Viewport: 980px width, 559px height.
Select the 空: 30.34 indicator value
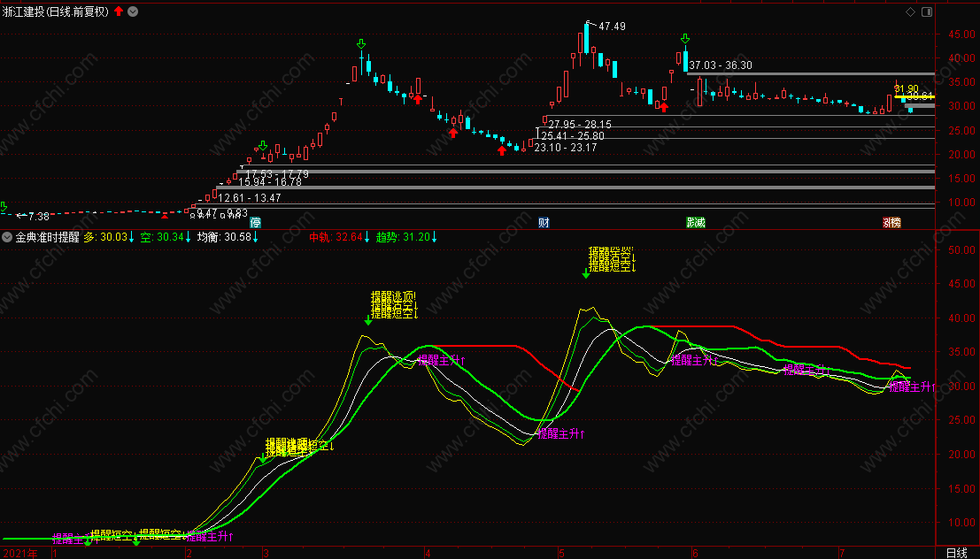click(165, 237)
